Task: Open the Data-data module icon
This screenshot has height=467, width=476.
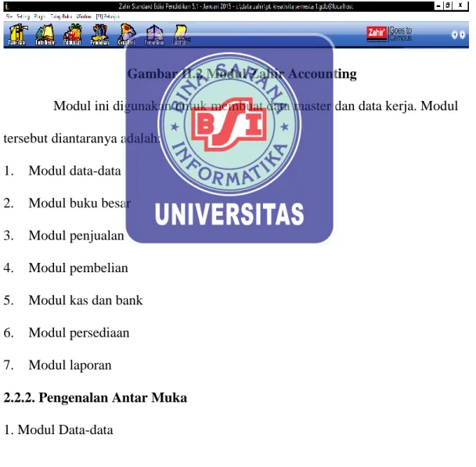Action: 17,35
